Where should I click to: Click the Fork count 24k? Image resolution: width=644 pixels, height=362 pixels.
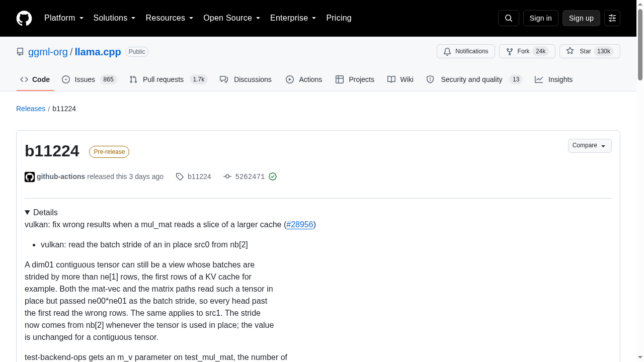point(540,52)
